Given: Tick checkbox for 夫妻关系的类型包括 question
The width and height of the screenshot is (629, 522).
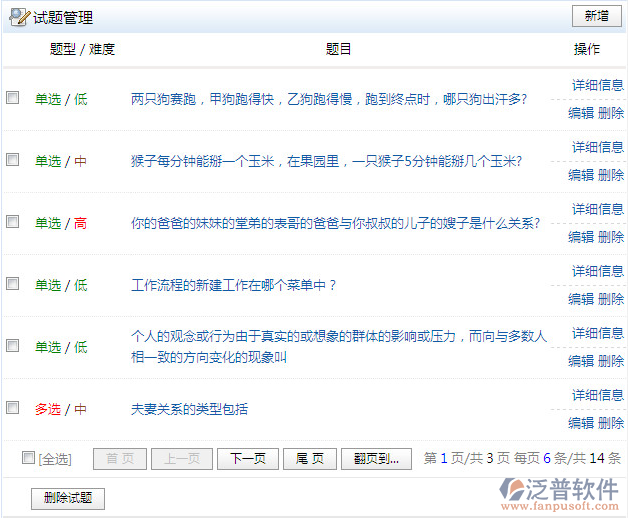Looking at the screenshot, I should [x=12, y=408].
